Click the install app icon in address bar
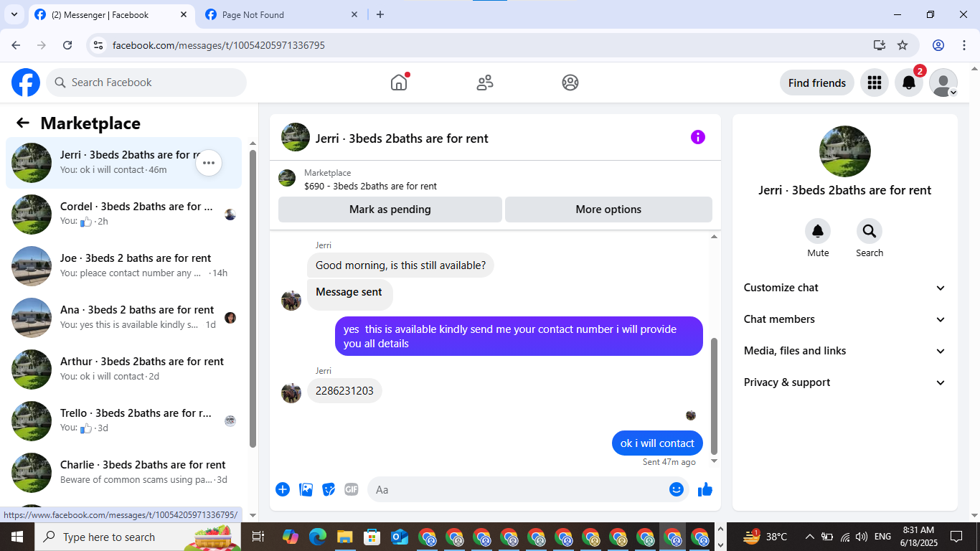This screenshot has width=980, height=551. 880,45
